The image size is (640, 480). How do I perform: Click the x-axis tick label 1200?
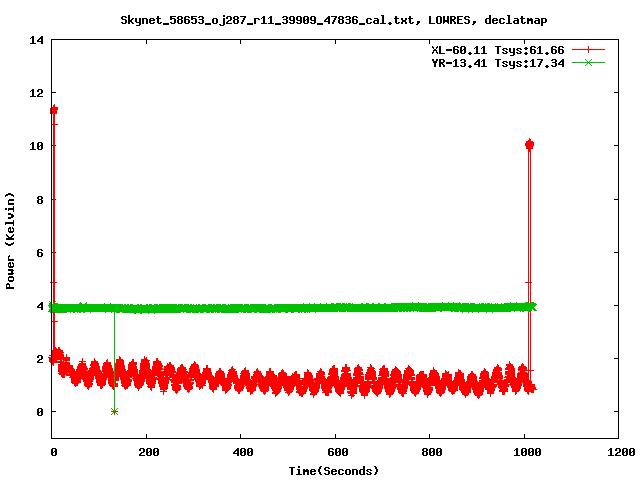coord(619,452)
